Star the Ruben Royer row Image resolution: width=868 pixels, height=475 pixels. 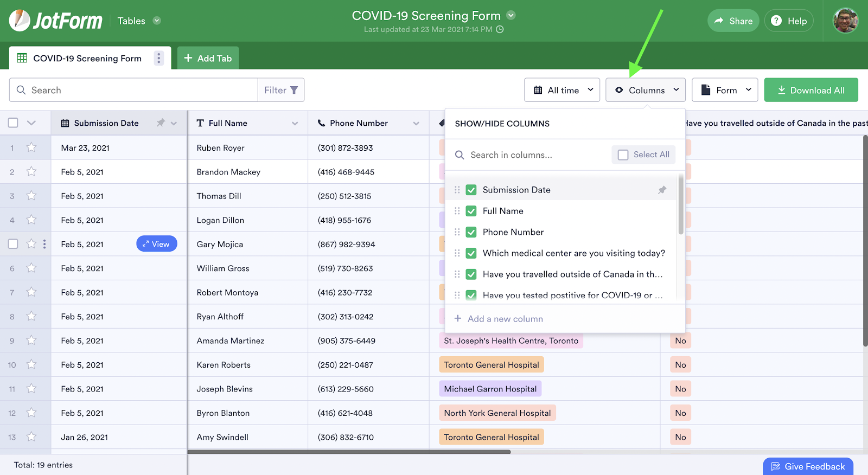pos(31,147)
